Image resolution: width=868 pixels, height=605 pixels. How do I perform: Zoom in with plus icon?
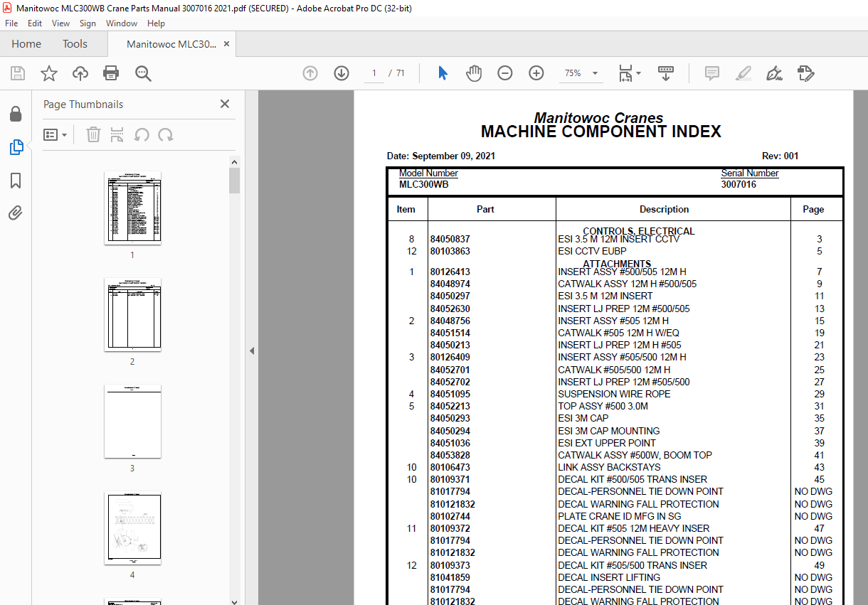536,73
